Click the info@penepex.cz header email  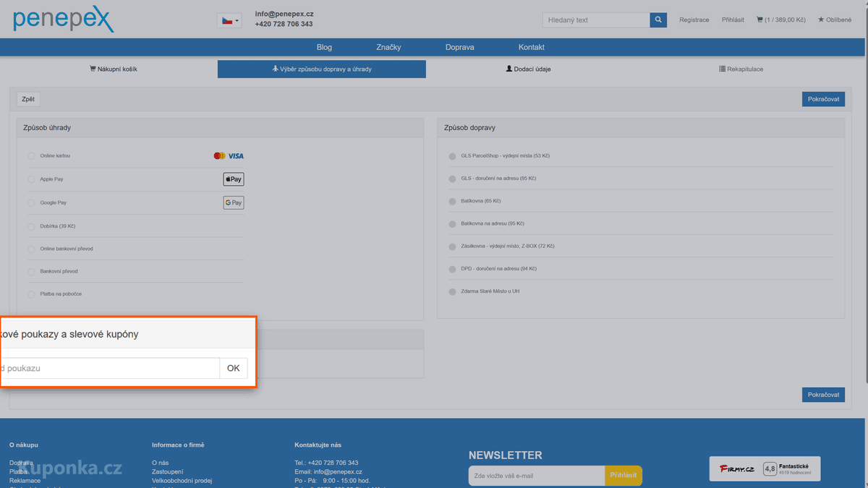tap(284, 14)
